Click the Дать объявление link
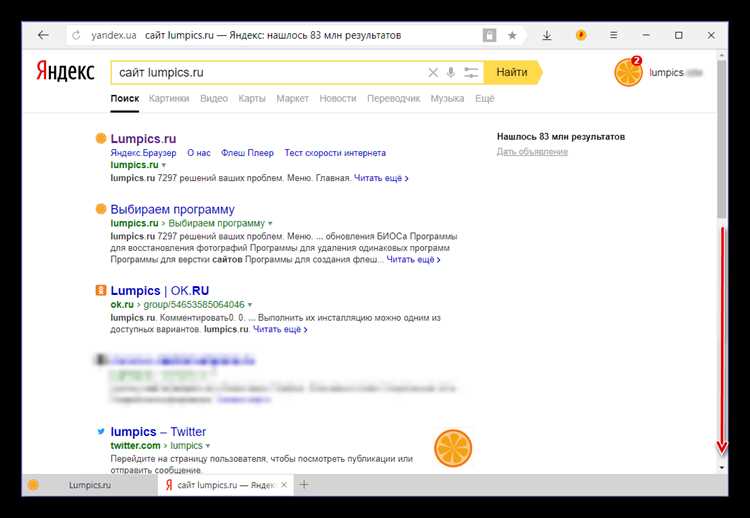The image size is (750, 518). [532, 152]
